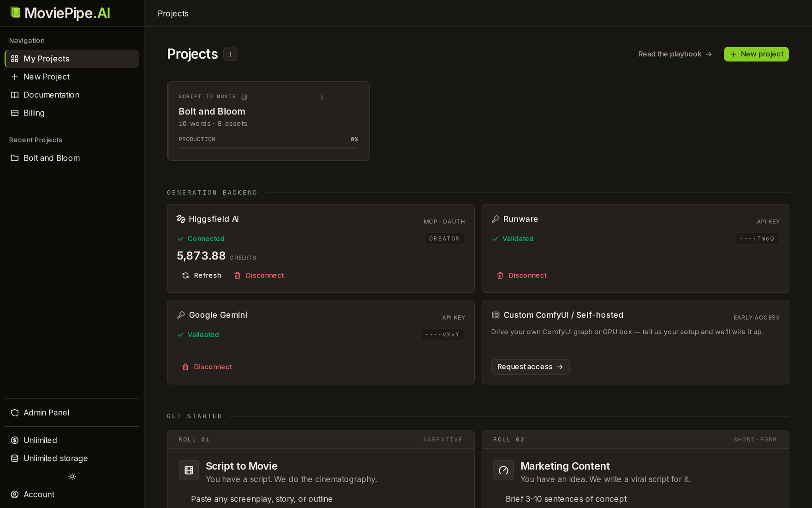This screenshot has height=508, width=812.
Task: Open the Admin Panel entry
Action: [x=72, y=412]
